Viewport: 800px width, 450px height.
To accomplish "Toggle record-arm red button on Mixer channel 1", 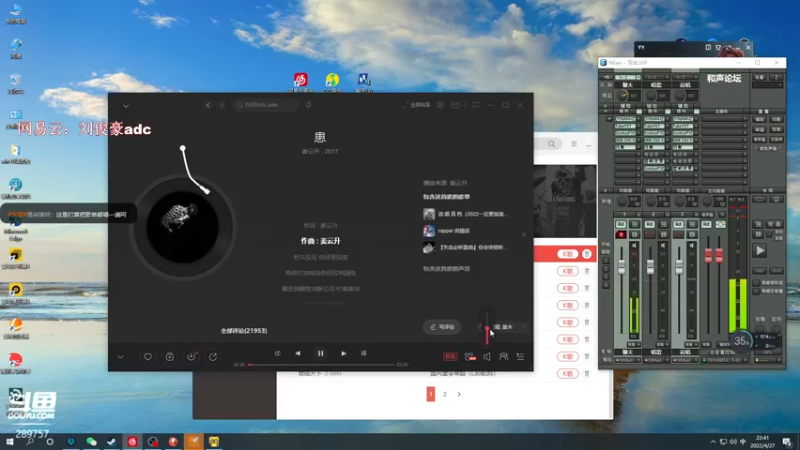I will tap(620, 234).
